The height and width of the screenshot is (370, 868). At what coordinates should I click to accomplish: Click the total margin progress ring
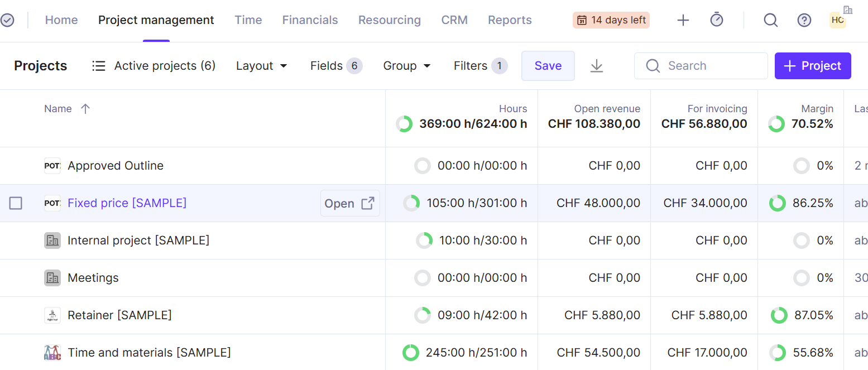pyautogui.click(x=776, y=124)
